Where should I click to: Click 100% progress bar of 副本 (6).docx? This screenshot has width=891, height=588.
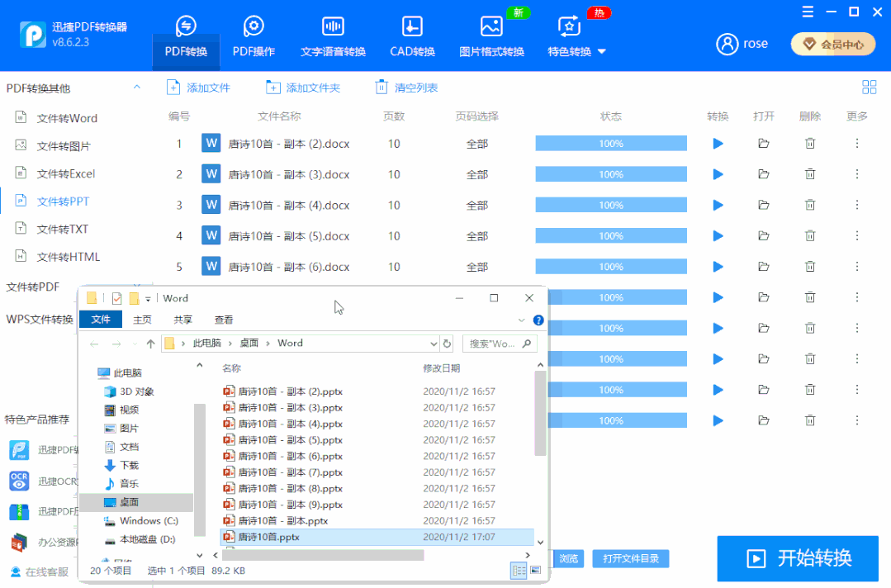611,267
